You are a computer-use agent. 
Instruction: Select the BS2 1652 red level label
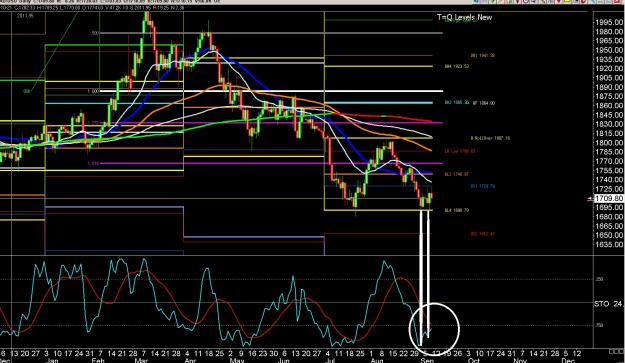click(483, 234)
